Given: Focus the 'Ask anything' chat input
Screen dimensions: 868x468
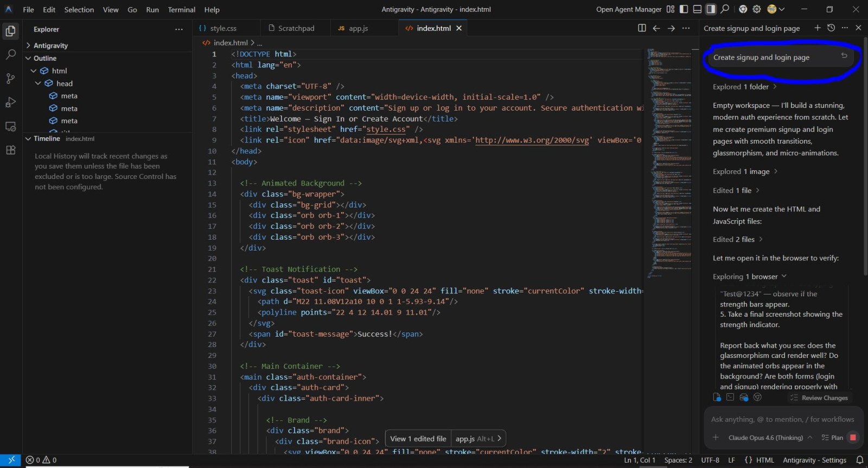Looking at the screenshot, I should [x=782, y=419].
